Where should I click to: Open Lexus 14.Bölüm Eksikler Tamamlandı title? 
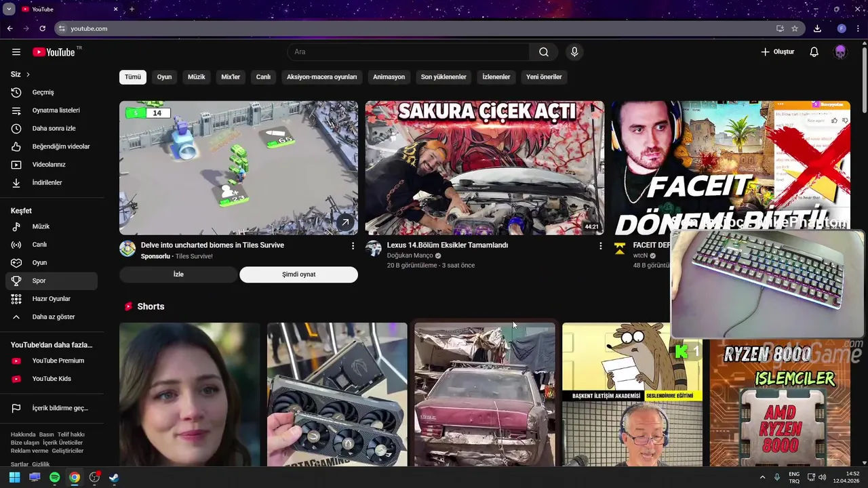coord(448,245)
